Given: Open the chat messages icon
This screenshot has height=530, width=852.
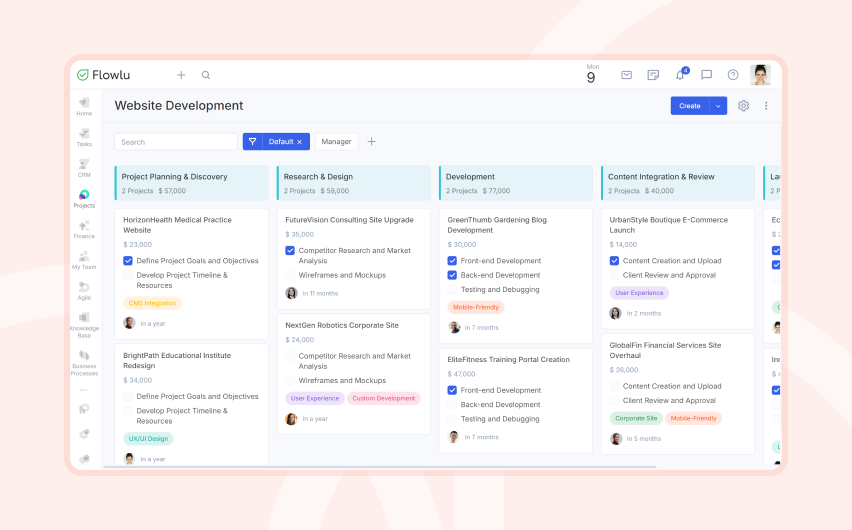Looking at the screenshot, I should coord(706,75).
